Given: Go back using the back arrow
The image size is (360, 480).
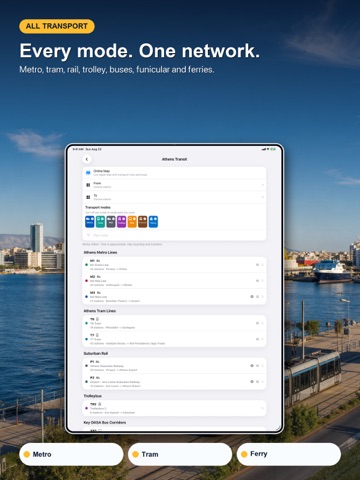Looking at the screenshot, I should (87, 159).
